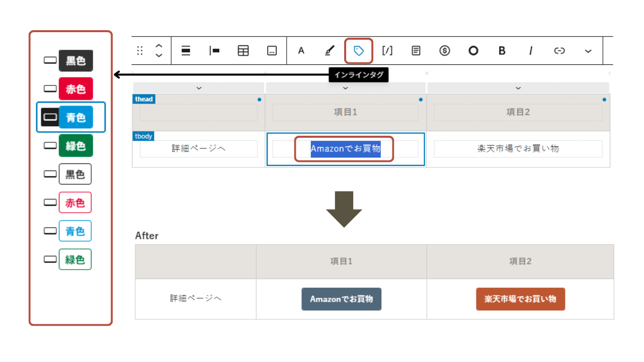This screenshot has height=362, width=644.
Task: Choose the outlined black 黒色 tag style
Action: (x=75, y=174)
